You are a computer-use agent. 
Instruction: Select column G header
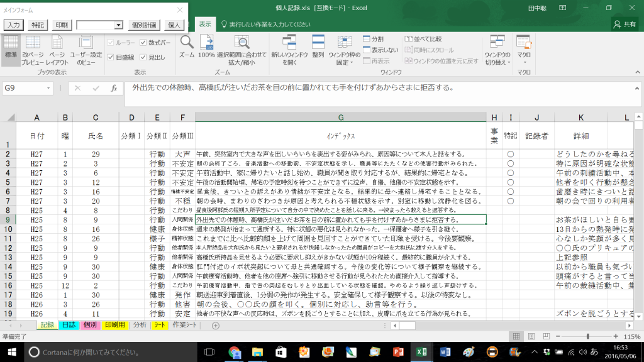(x=341, y=118)
